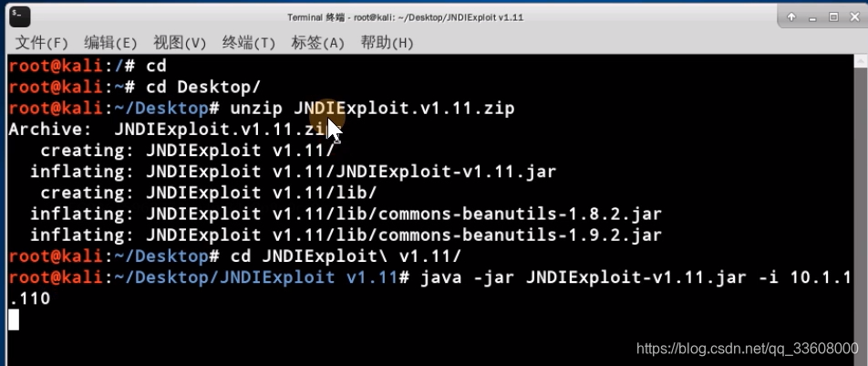The height and width of the screenshot is (366, 868).
Task: Close the terminal window
Action: point(854,17)
